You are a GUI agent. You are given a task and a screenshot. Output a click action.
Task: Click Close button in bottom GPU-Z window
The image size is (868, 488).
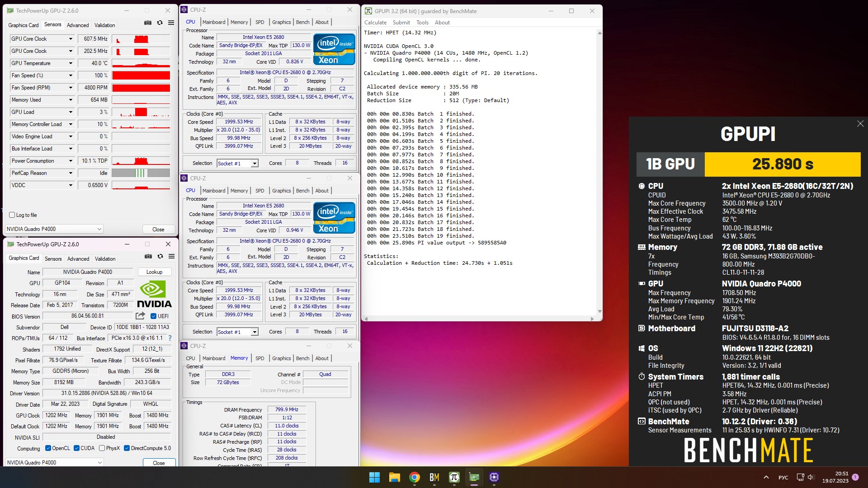point(159,463)
